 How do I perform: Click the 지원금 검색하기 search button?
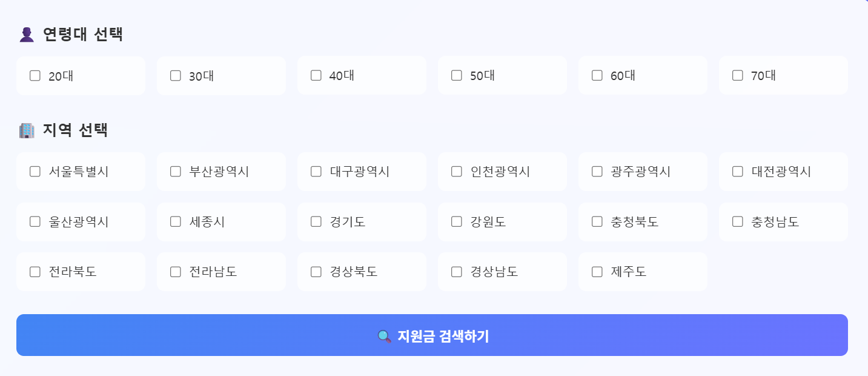point(432,335)
